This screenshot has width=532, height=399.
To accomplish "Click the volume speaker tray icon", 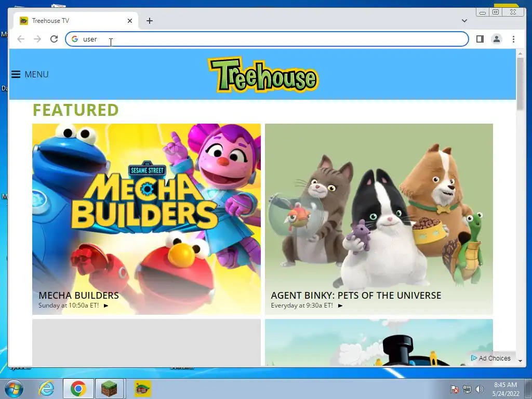I will [480, 389].
